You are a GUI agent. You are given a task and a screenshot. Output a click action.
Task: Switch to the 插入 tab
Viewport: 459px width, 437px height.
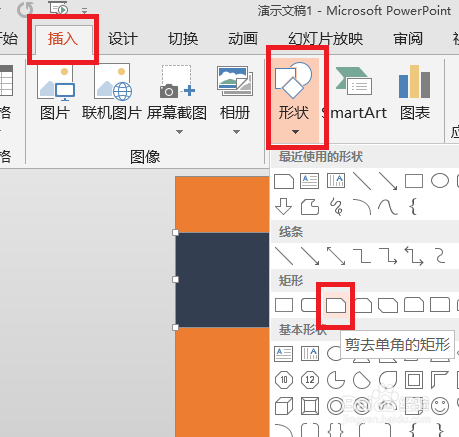click(63, 39)
